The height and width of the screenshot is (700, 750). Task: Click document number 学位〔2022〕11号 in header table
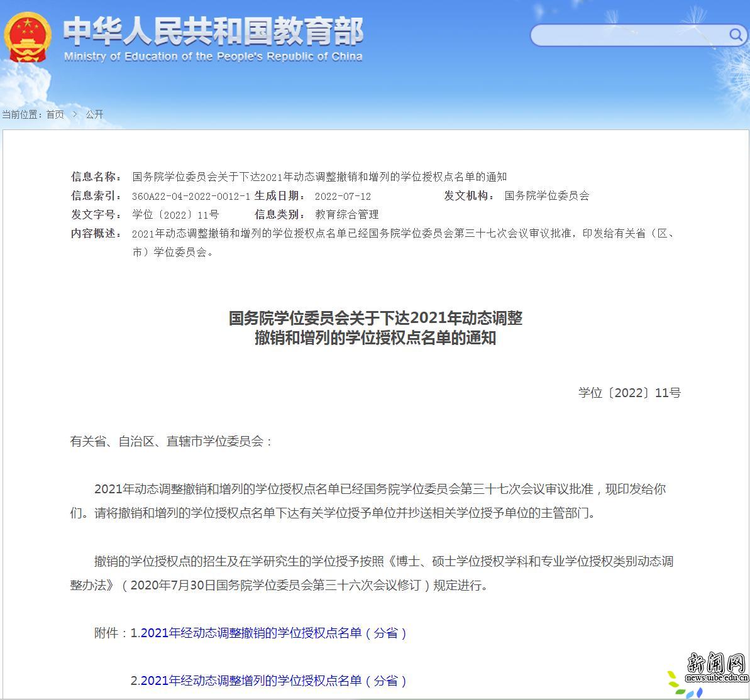coord(175,215)
